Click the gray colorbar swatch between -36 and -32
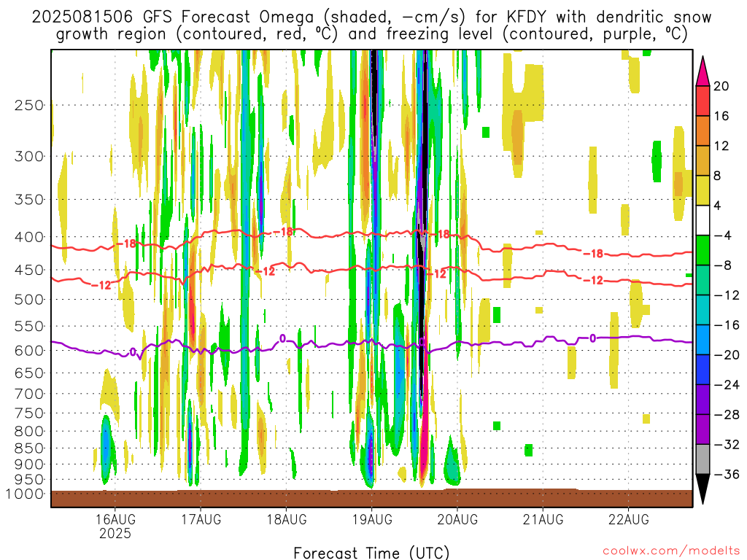 coord(703,459)
